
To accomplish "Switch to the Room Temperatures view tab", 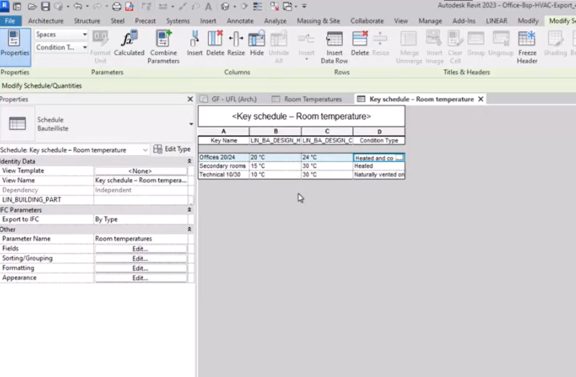I will [307, 99].
